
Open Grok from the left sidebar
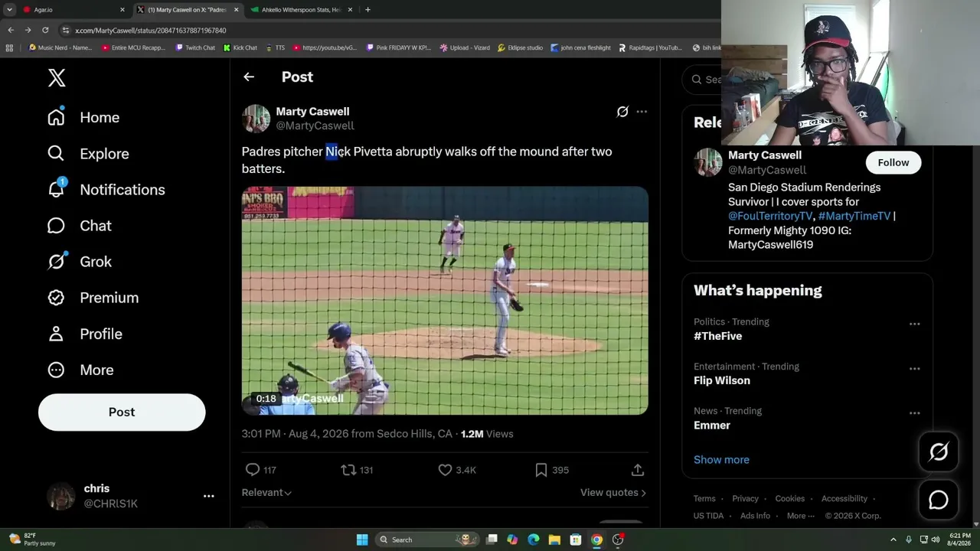click(79, 262)
